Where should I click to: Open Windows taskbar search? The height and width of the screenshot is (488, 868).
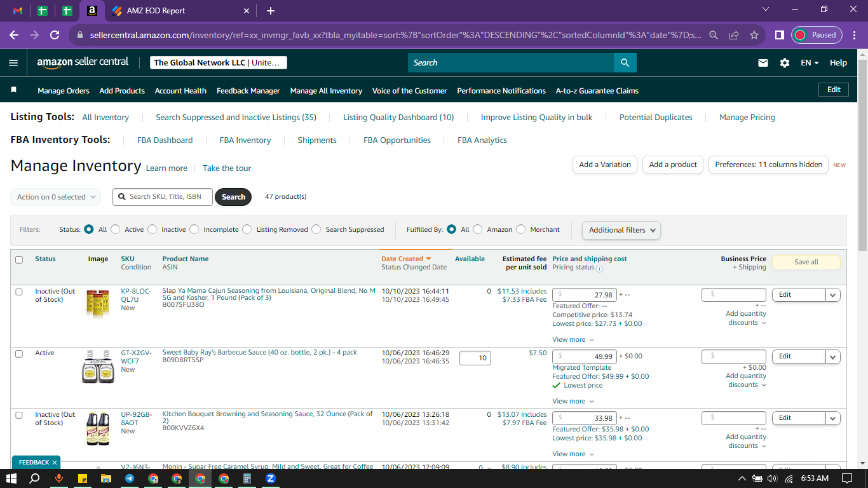36,478
